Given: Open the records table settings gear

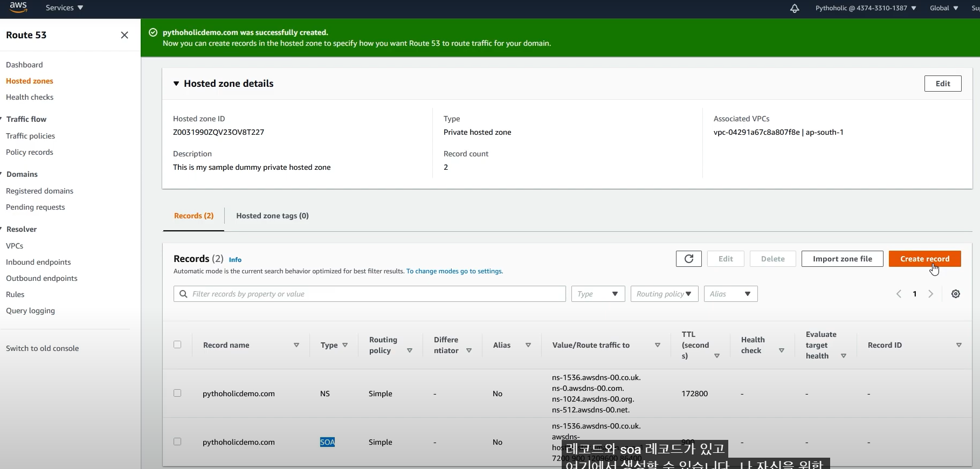Looking at the screenshot, I should (956, 294).
